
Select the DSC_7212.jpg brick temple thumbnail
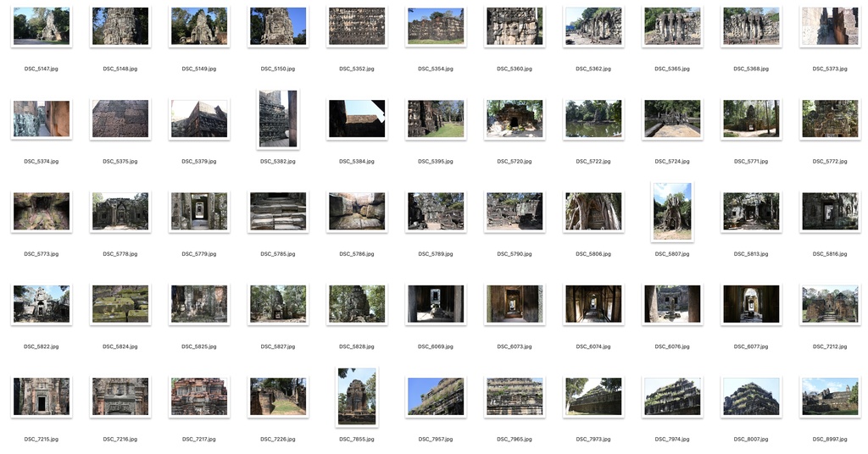(830, 303)
